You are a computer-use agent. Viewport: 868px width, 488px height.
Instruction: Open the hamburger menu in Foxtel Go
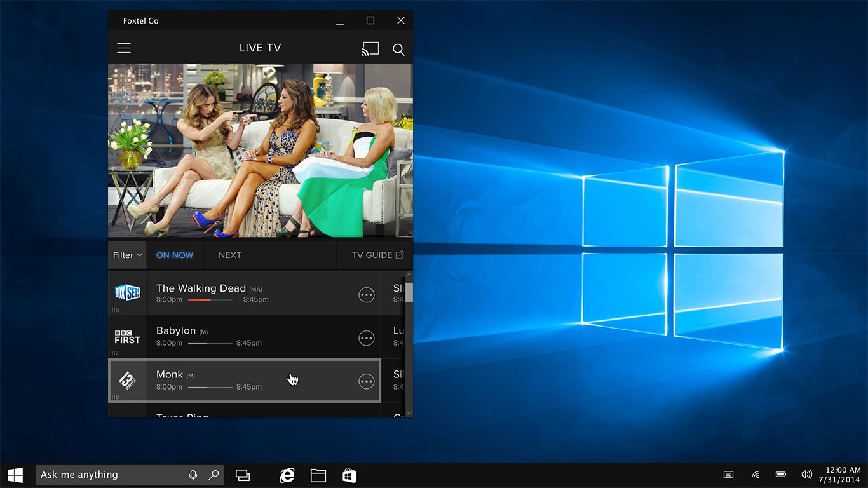124,48
